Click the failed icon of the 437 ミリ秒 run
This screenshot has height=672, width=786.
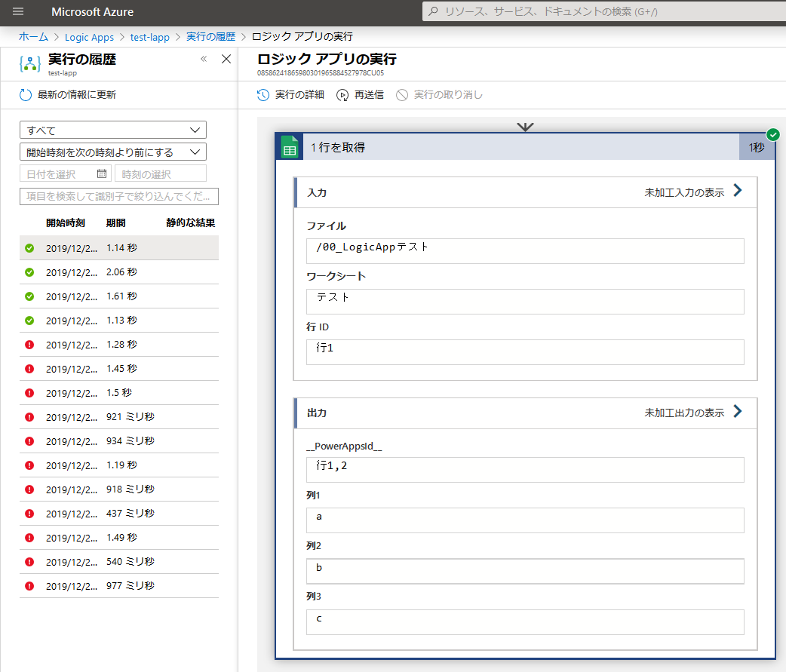click(x=29, y=514)
